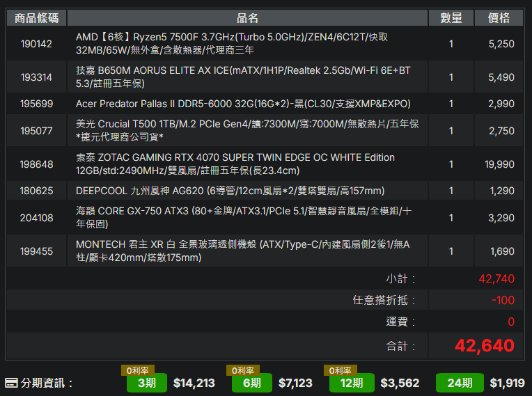Click the 運費 label

pos(400,322)
